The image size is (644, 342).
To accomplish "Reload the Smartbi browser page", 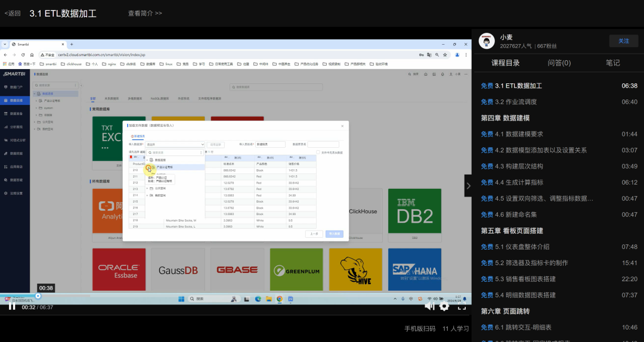I will click(x=23, y=55).
